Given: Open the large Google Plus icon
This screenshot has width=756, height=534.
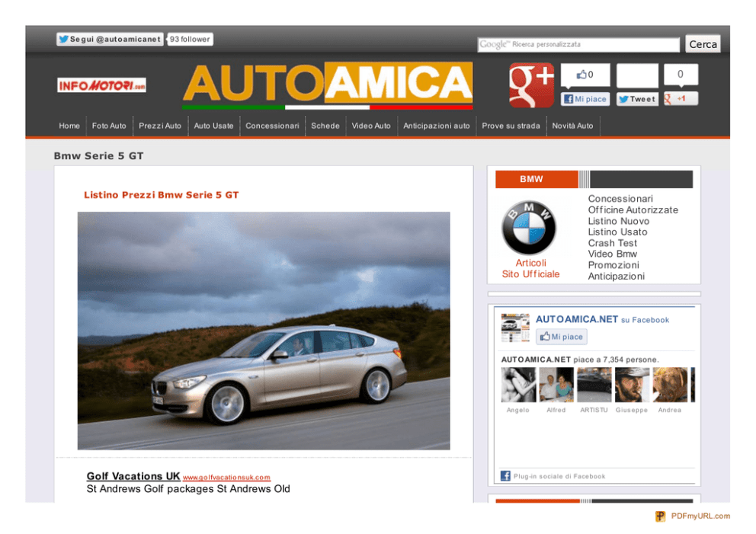Looking at the screenshot, I should (x=531, y=85).
